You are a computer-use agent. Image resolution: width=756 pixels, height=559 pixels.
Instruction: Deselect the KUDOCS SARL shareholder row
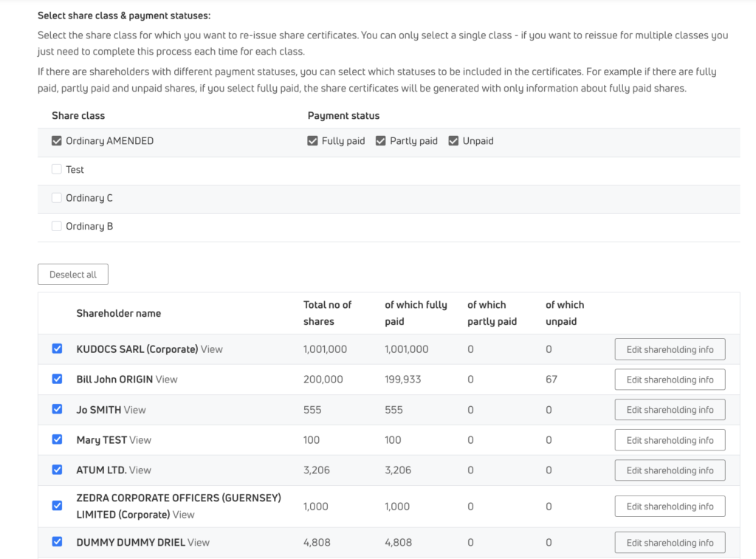click(57, 349)
